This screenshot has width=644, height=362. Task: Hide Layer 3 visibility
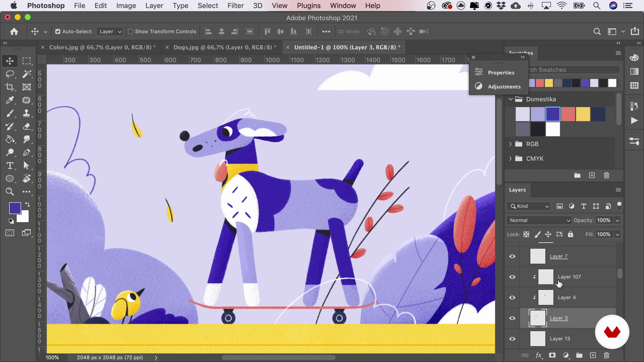coord(512,318)
